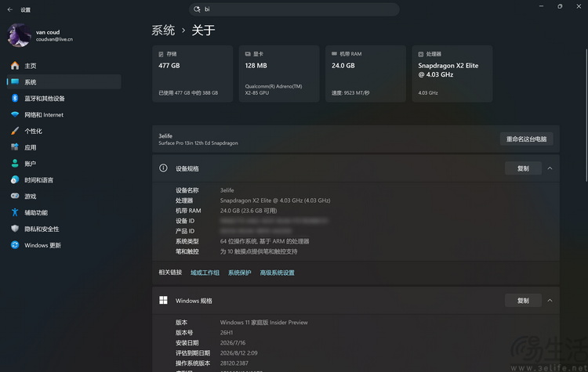Click the 处理器 processor card icon
This screenshot has width=588, height=372.
pyautogui.click(x=421, y=54)
